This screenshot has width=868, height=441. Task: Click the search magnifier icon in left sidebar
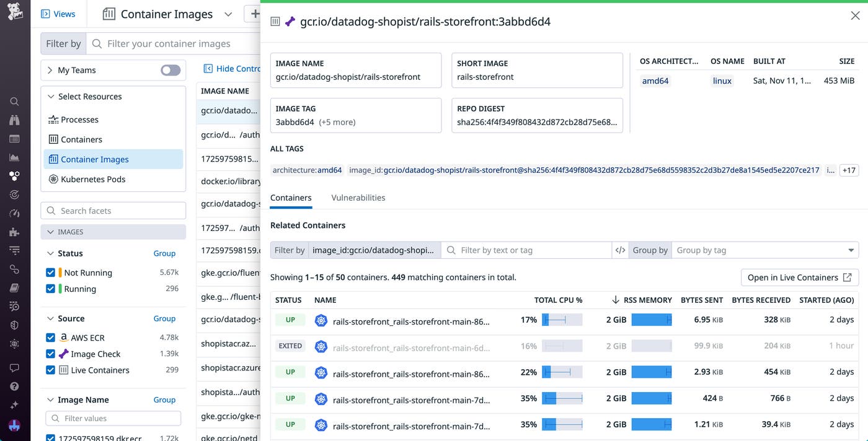15,102
